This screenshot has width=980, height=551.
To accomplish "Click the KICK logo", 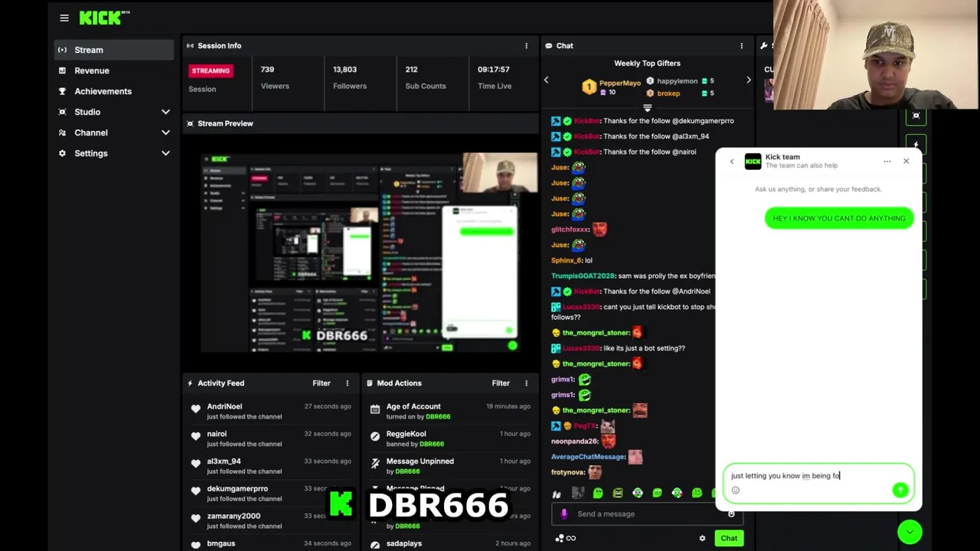I will (104, 17).
